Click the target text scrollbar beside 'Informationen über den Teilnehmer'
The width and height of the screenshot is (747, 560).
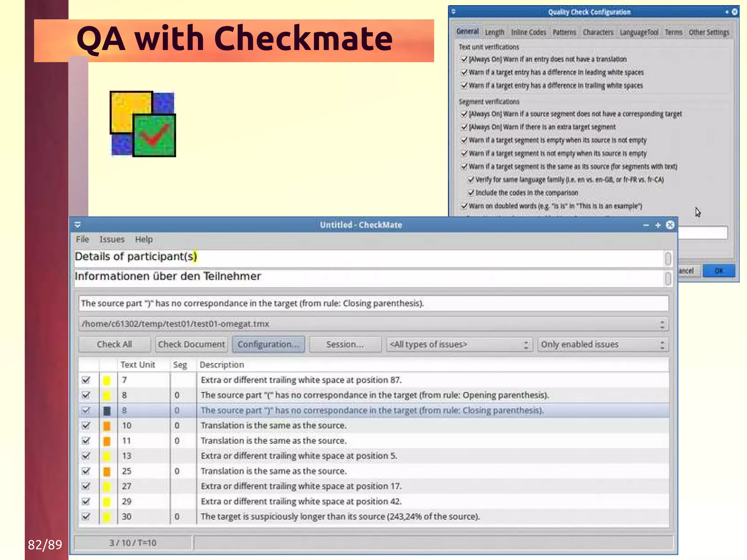[x=668, y=279]
